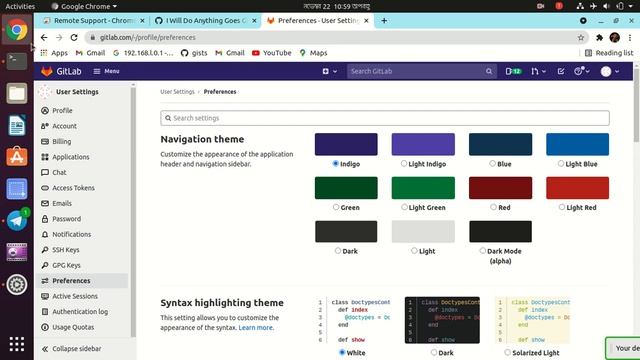This screenshot has width=640, height=360.
Task: Open Terminal from the Ubuntu dock
Action: (17, 62)
